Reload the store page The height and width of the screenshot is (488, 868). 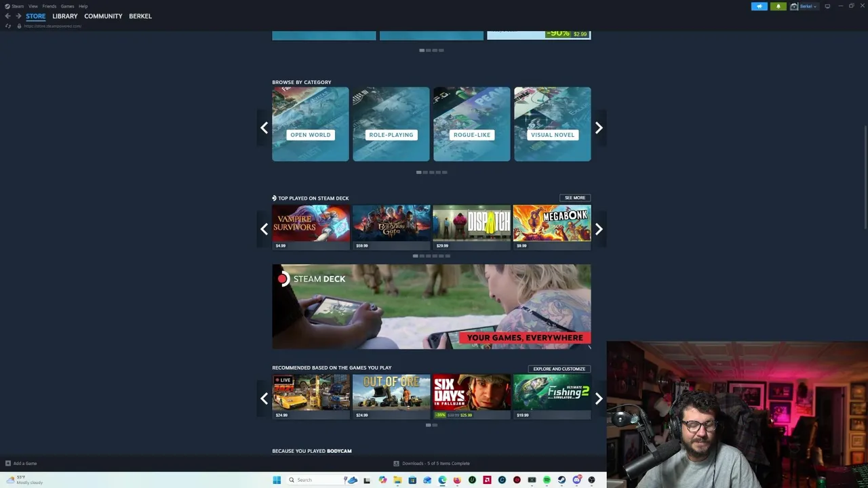pyautogui.click(x=8, y=26)
